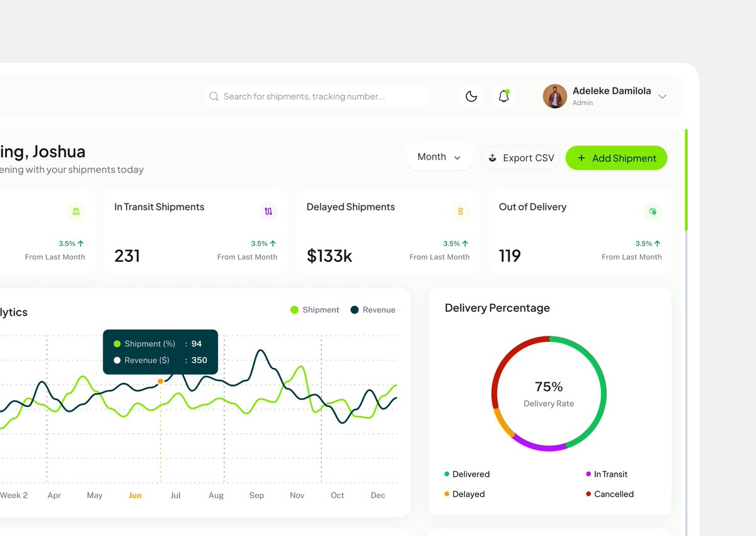Click Shipment (%) value 94 in tooltip
Image resolution: width=756 pixels, height=536 pixels.
[x=197, y=344]
